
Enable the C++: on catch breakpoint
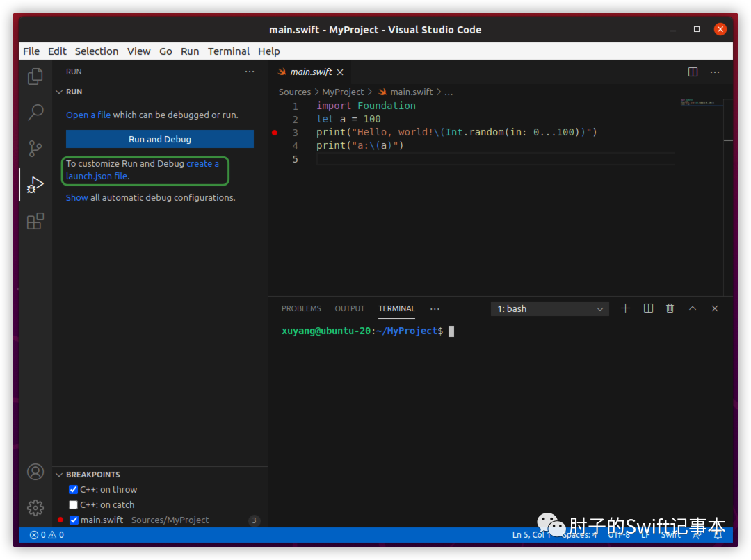coord(74,505)
